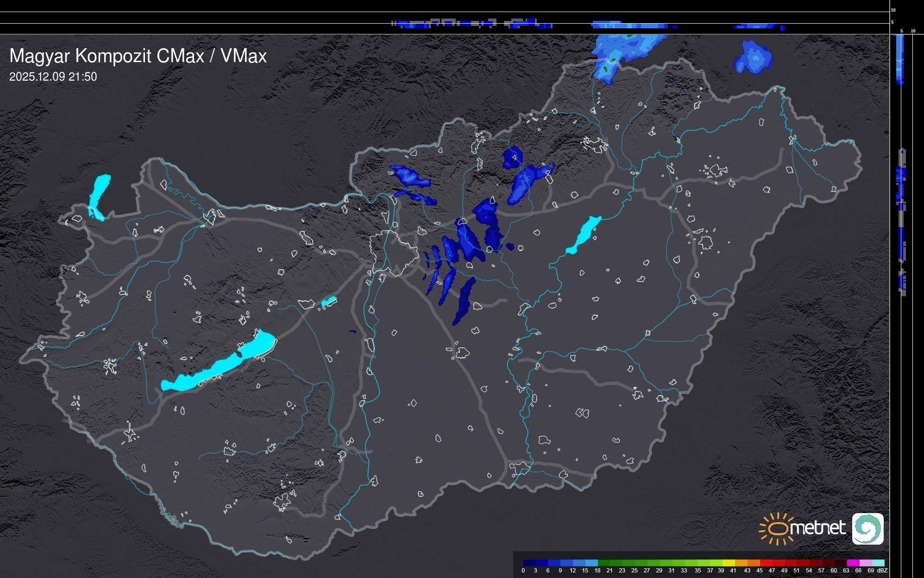Click the yellow 39 dBZ legend swatch

tap(729, 563)
